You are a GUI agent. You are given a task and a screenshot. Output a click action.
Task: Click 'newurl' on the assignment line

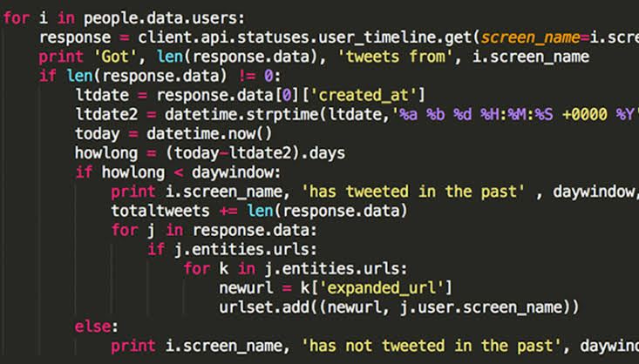coord(246,288)
